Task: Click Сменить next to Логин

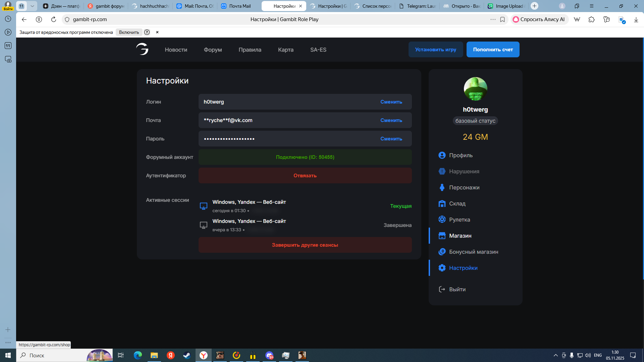Action: point(391,102)
